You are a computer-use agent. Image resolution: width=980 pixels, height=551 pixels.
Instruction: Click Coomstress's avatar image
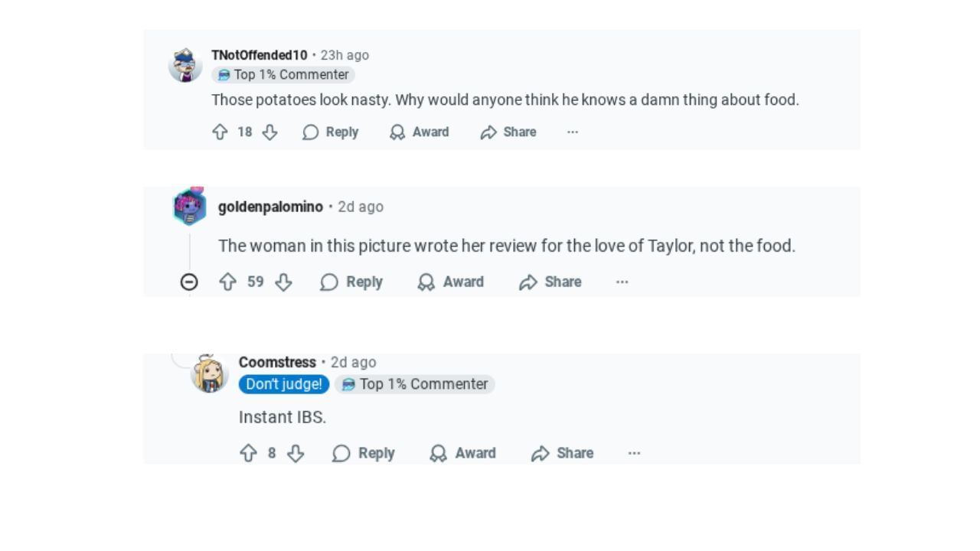pos(209,373)
